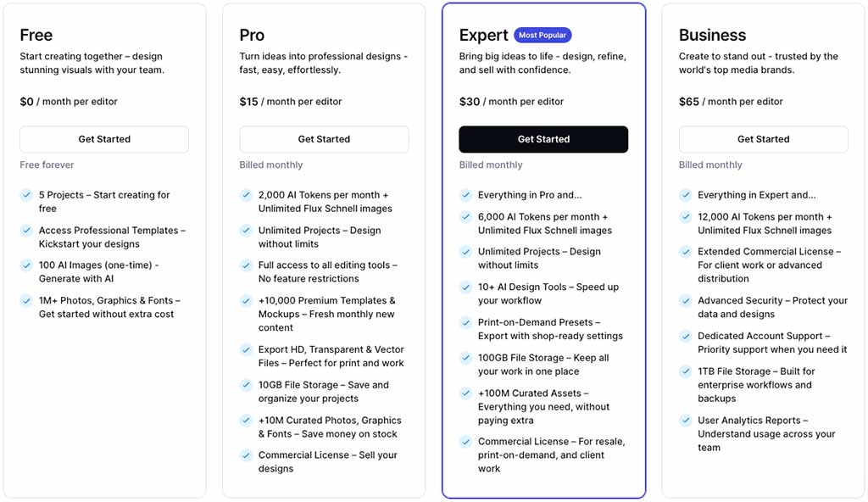The height and width of the screenshot is (502, 868).
Task: Select the "Most Popular" badge on Expert
Action: coord(542,35)
